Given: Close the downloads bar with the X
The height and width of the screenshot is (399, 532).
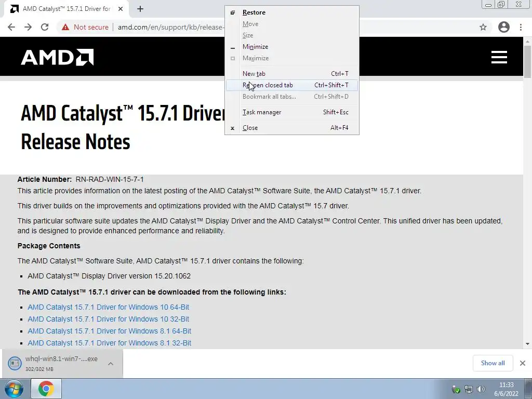Looking at the screenshot, I should (523, 363).
